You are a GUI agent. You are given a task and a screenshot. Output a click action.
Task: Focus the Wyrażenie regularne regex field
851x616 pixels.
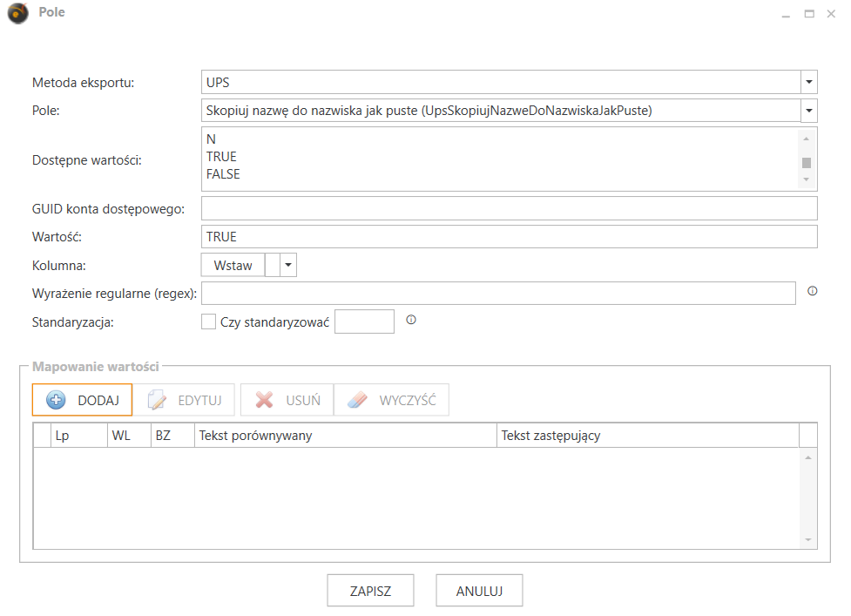pyautogui.click(x=498, y=293)
